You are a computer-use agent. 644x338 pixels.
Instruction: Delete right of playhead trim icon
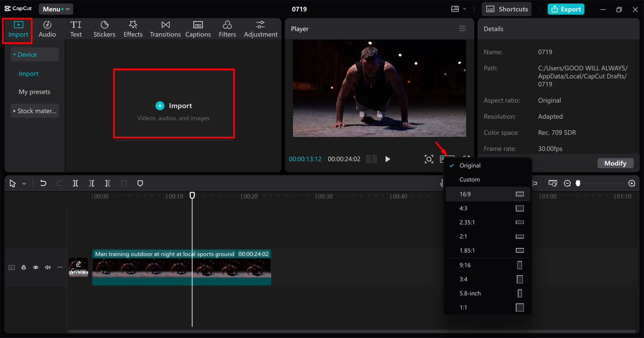[x=108, y=183]
